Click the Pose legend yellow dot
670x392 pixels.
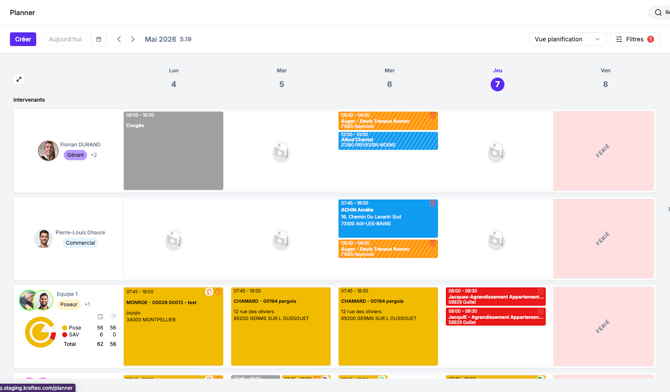65,328
